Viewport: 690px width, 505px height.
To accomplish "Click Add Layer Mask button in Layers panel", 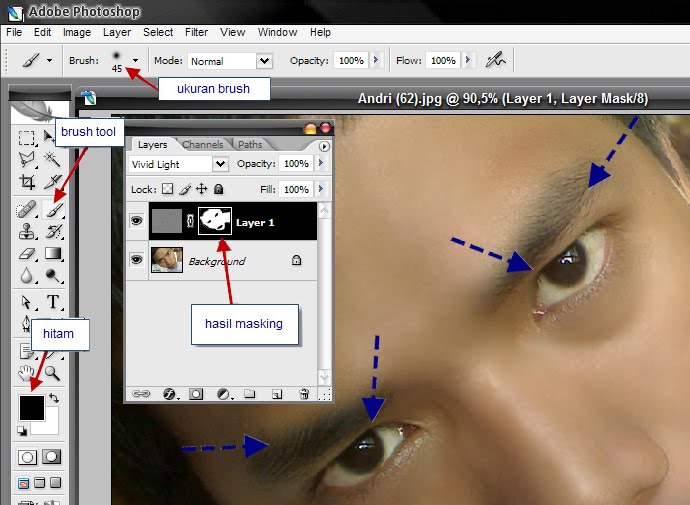I will tap(196, 394).
